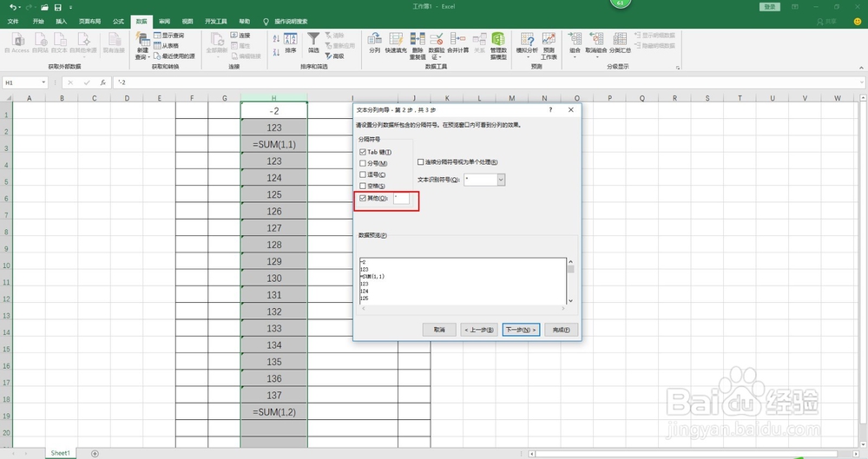Viewport: 868px width, 459px height.
Task: Uncheck the Tab 键 delimiter checkbox
Action: 363,152
